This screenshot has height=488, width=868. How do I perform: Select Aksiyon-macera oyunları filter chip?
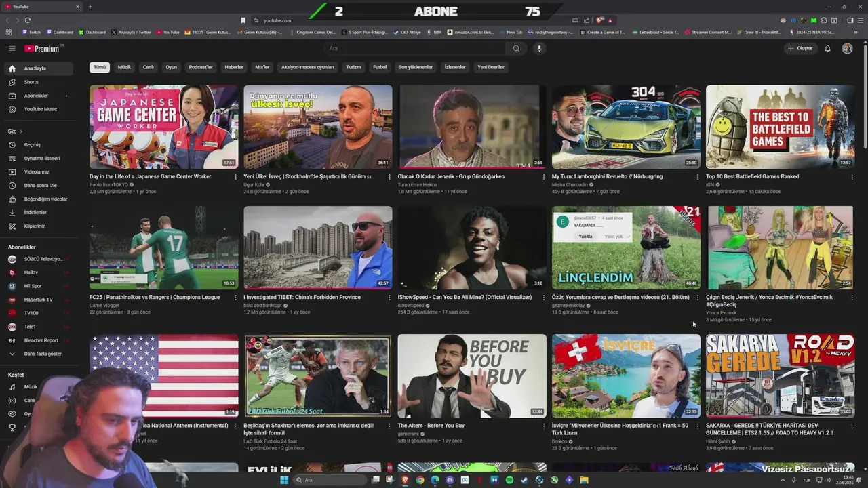click(308, 67)
